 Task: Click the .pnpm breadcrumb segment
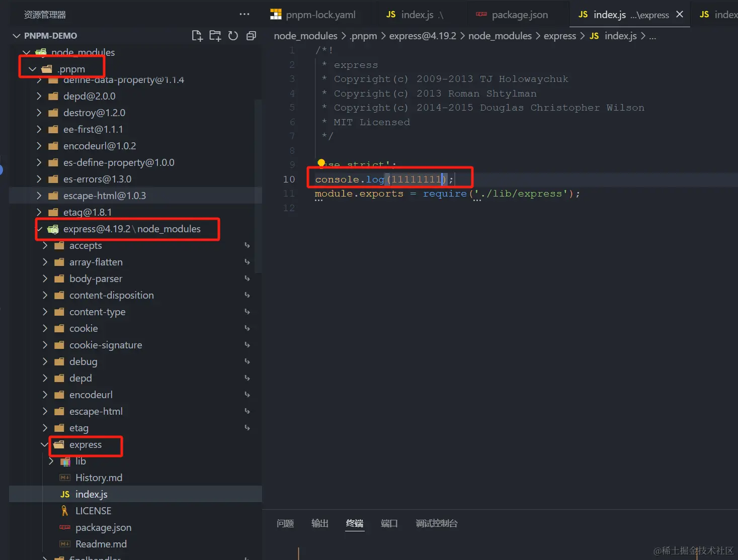[363, 36]
